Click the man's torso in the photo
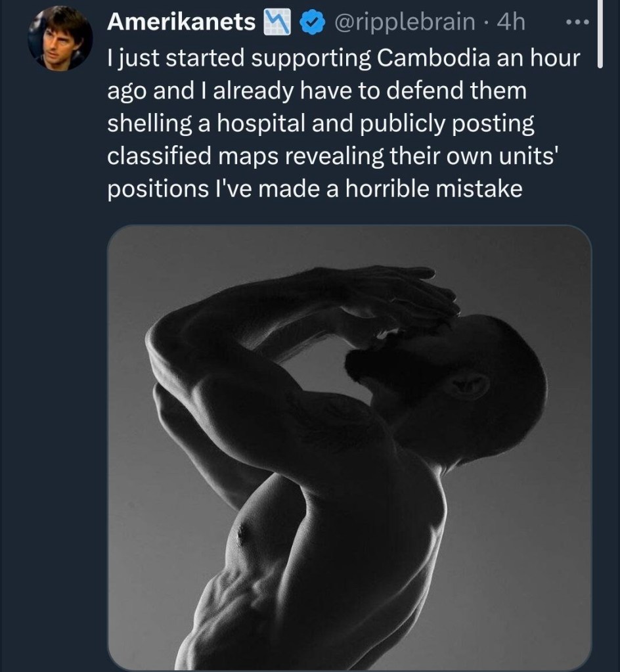The height and width of the screenshot is (672, 620). pos(328,558)
